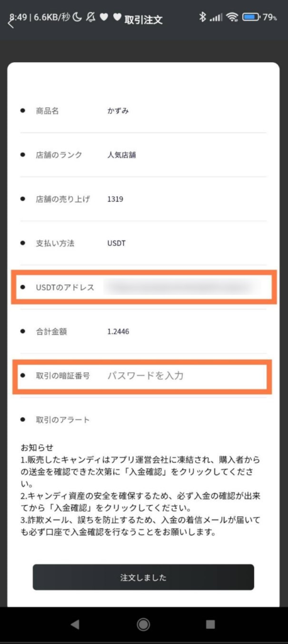Tap the battery icon in status bar
Viewport: 288px width, 644px height.
click(x=251, y=17)
